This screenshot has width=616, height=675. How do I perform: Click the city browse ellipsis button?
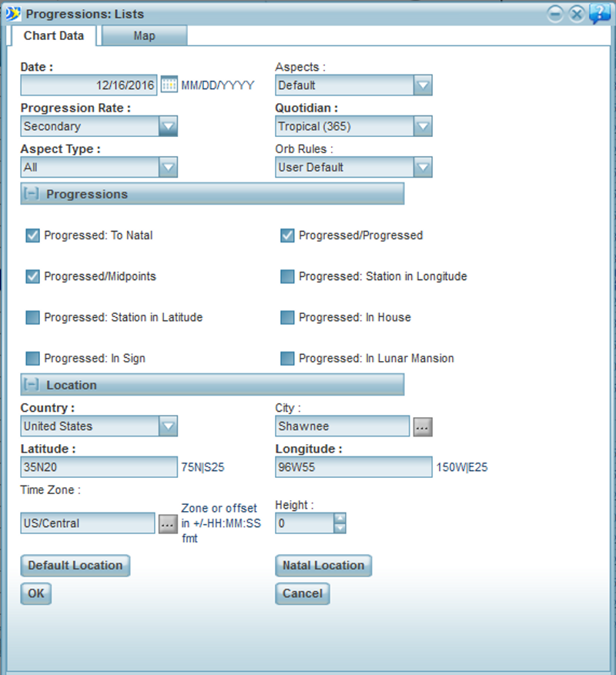[422, 426]
